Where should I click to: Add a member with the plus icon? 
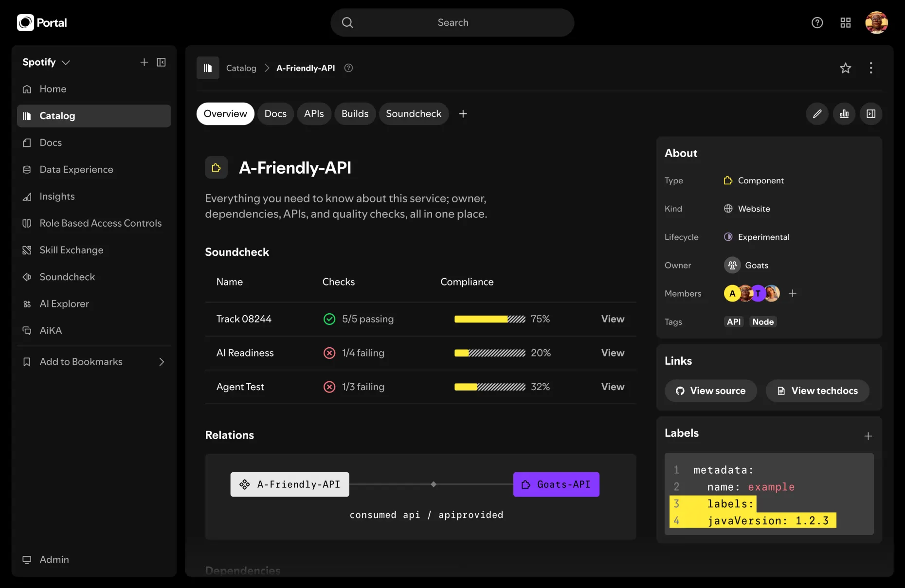[x=793, y=293]
